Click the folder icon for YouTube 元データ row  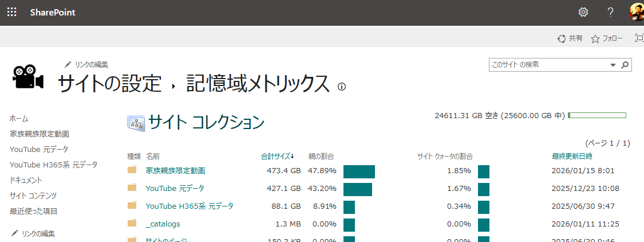coord(132,188)
